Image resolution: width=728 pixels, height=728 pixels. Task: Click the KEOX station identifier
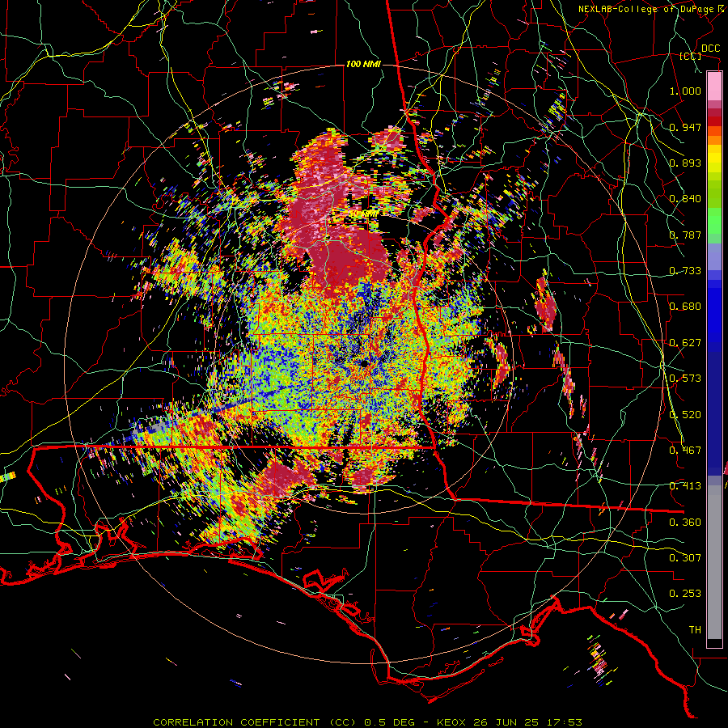(x=451, y=722)
